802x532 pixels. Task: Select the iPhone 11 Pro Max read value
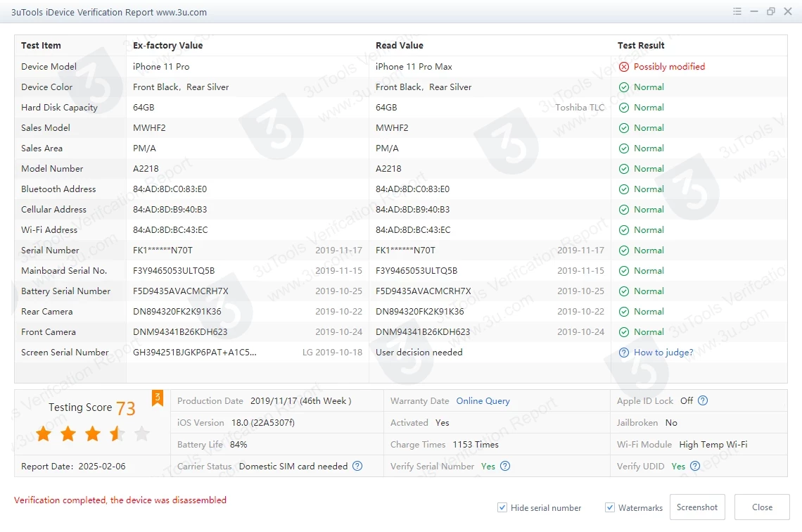414,66
